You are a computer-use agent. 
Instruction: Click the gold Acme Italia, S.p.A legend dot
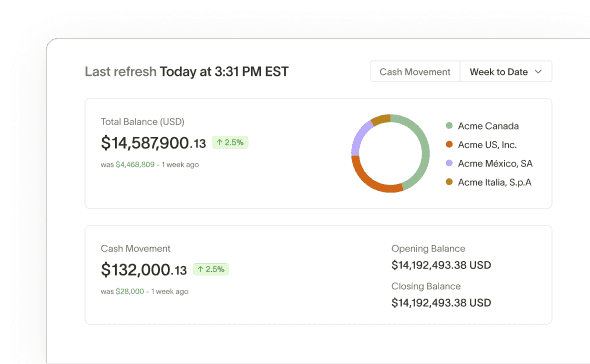449,182
